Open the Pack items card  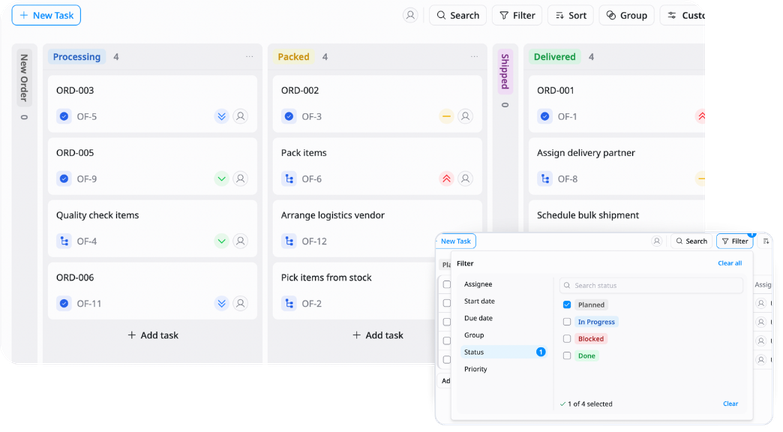377,166
